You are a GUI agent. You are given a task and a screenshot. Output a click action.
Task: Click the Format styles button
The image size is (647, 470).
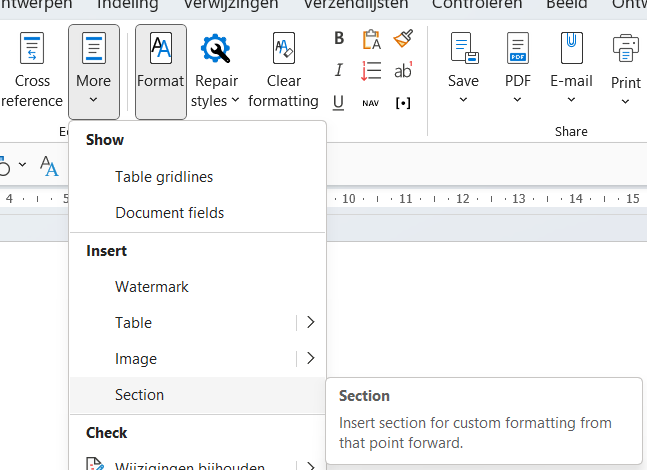[x=161, y=71]
